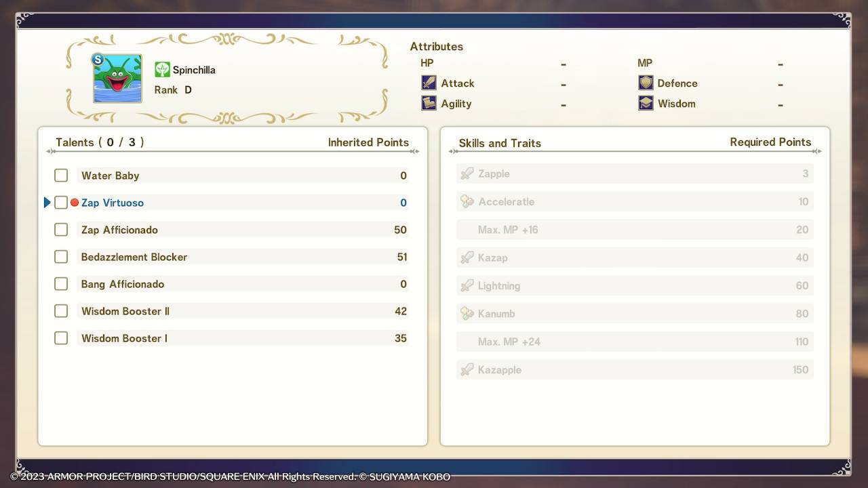This screenshot has width=868, height=488.
Task: Check the Bedazzlement Blocker box
Action: [x=61, y=257]
